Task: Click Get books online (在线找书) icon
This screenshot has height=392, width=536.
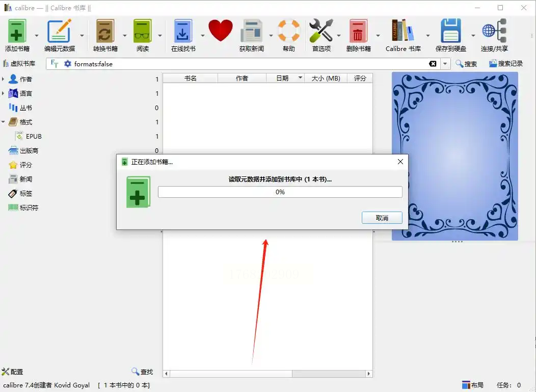Action: (183, 31)
